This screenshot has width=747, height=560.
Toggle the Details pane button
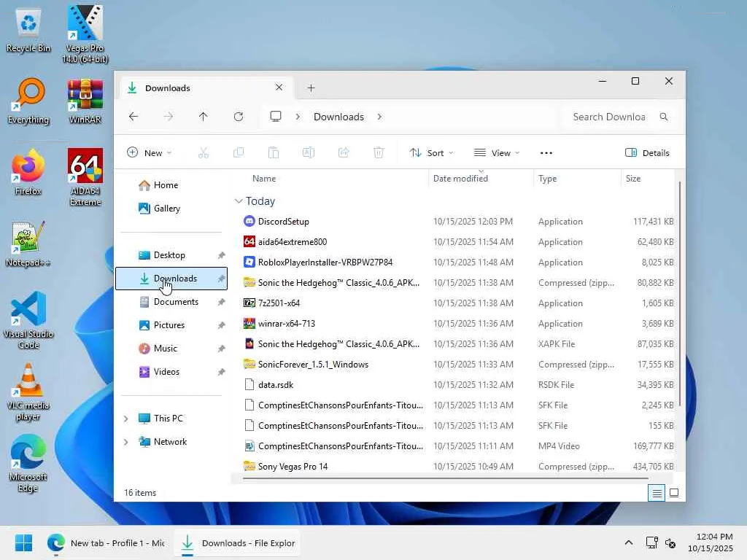coord(647,153)
